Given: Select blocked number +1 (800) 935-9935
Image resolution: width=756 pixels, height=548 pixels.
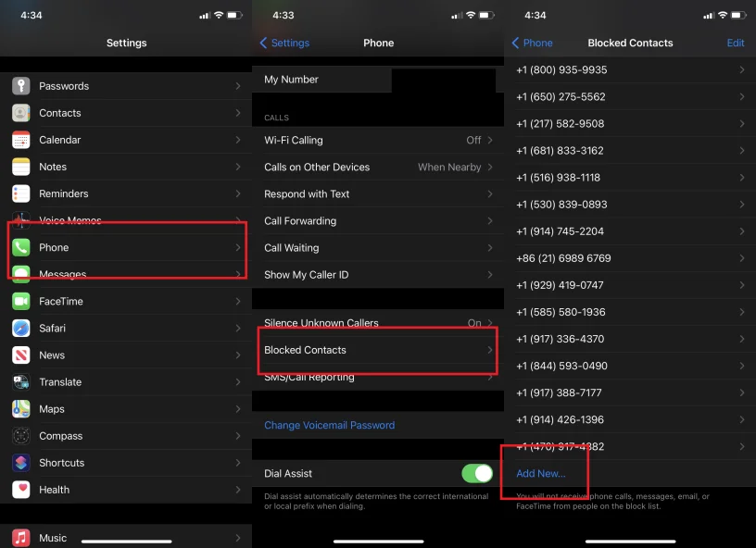Looking at the screenshot, I should (x=630, y=70).
